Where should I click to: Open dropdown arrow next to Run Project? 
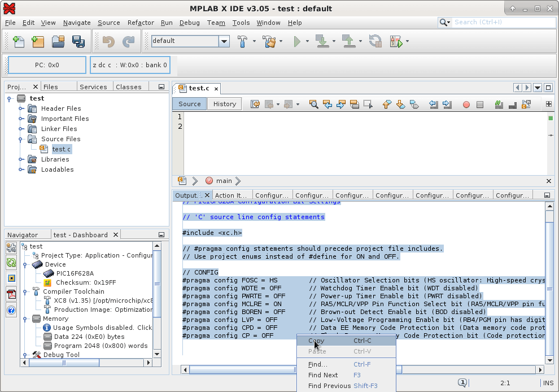(x=307, y=41)
